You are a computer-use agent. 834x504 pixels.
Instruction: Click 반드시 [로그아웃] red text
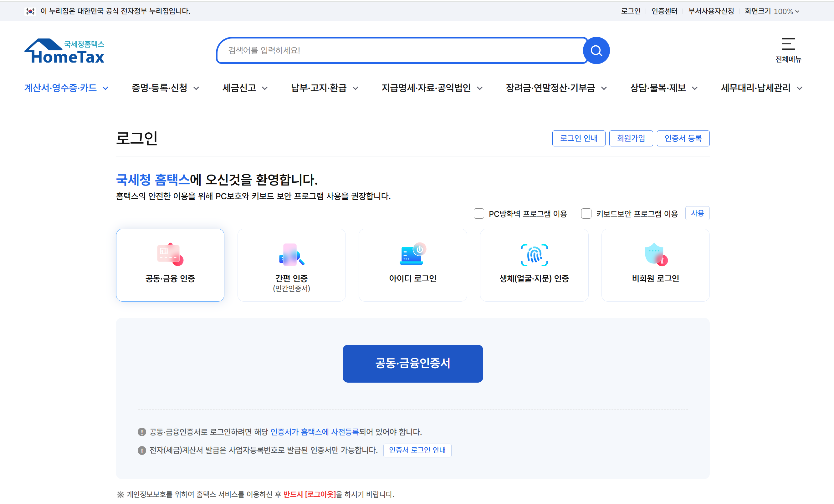(x=310, y=495)
